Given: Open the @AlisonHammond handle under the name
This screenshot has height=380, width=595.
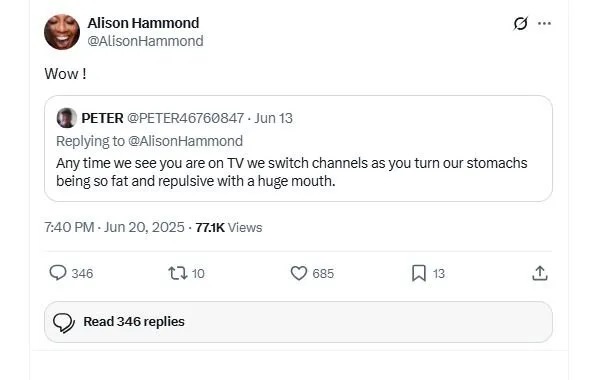Looking at the screenshot, I should point(145,41).
